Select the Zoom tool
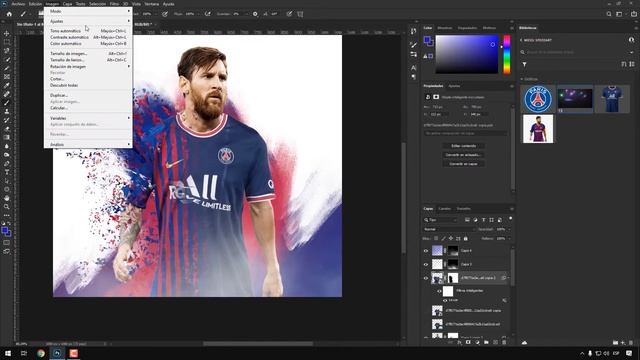Image resolution: width=640 pixels, height=360 pixels. [7, 207]
